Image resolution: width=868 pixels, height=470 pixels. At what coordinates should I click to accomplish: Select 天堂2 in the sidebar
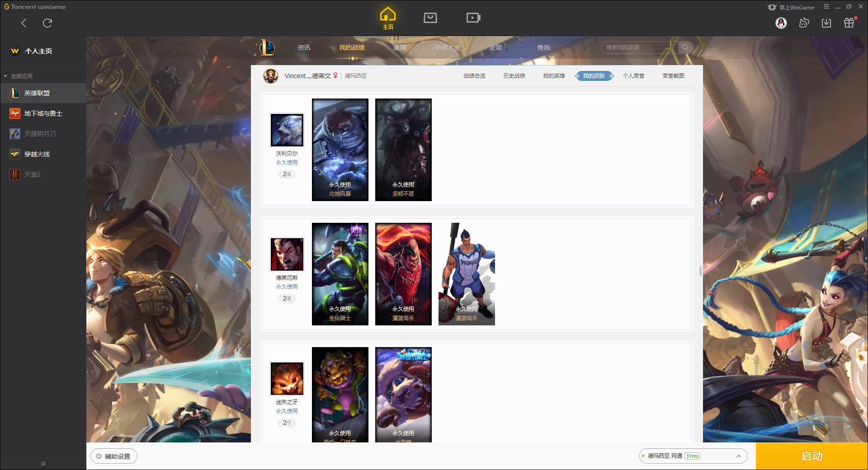43,174
